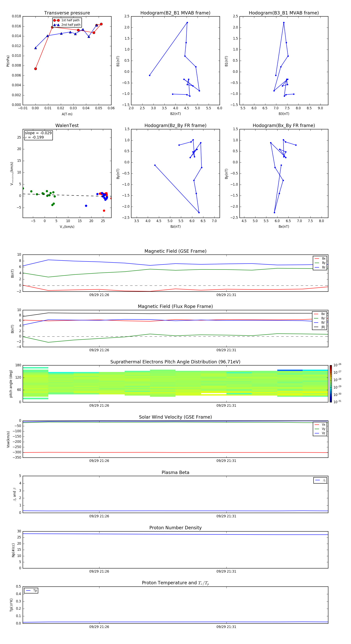The width and height of the screenshot is (351, 644).
Task: Click the "Hodogram(B3_B1 MVAB frame)" title
Action: pos(284,13)
